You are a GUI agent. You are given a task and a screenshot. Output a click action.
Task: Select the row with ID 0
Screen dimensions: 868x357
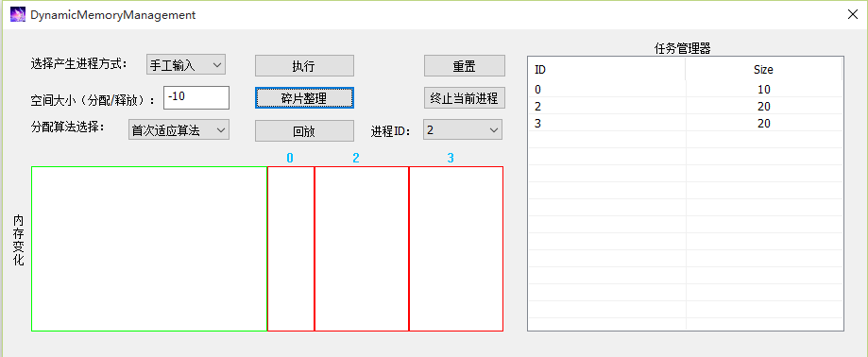(x=686, y=89)
